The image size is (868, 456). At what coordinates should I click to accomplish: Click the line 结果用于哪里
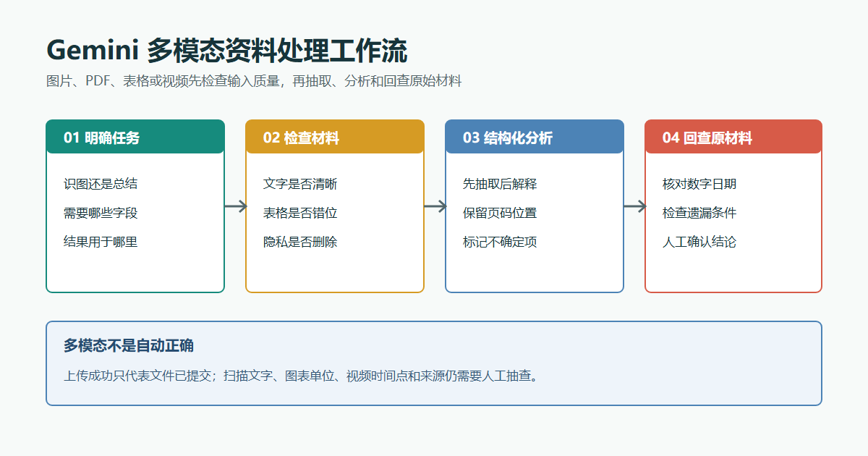click(x=101, y=242)
